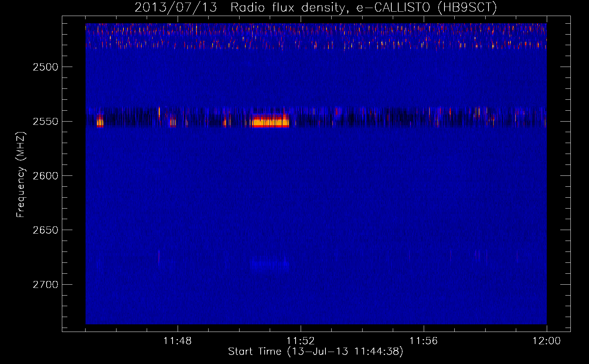Select the 2500 frequency axis label
This screenshot has width=589, height=364.
45,67
